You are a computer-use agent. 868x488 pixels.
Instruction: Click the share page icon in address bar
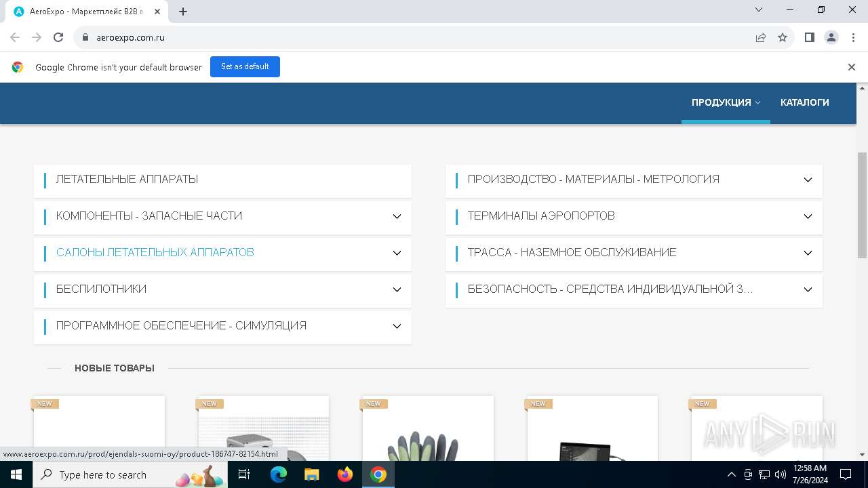(761, 37)
